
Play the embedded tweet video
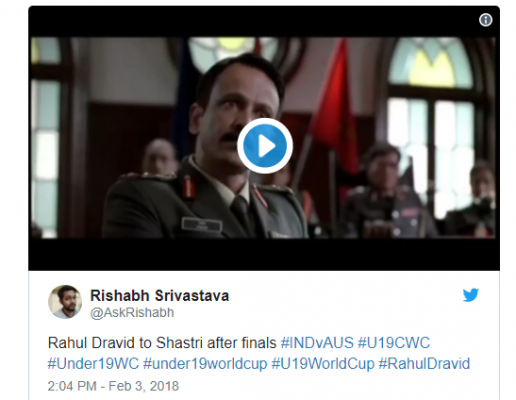pos(265,146)
